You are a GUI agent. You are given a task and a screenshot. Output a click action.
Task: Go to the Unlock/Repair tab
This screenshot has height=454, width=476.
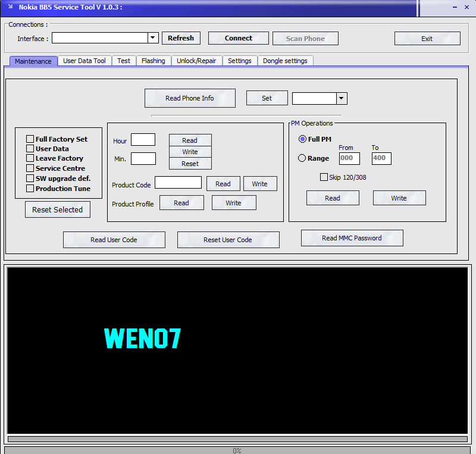click(x=196, y=61)
